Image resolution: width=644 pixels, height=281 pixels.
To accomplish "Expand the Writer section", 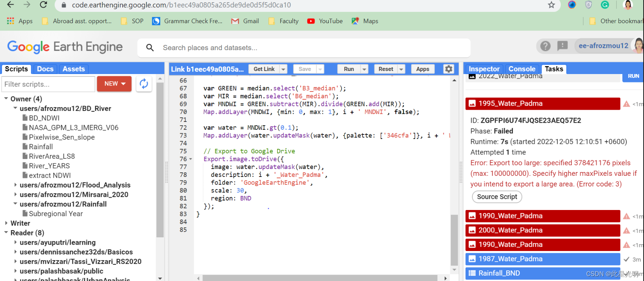I will [6, 223].
